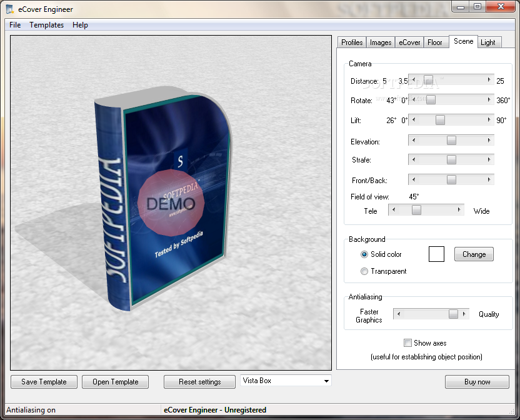Select the Scene tab

[x=463, y=41]
